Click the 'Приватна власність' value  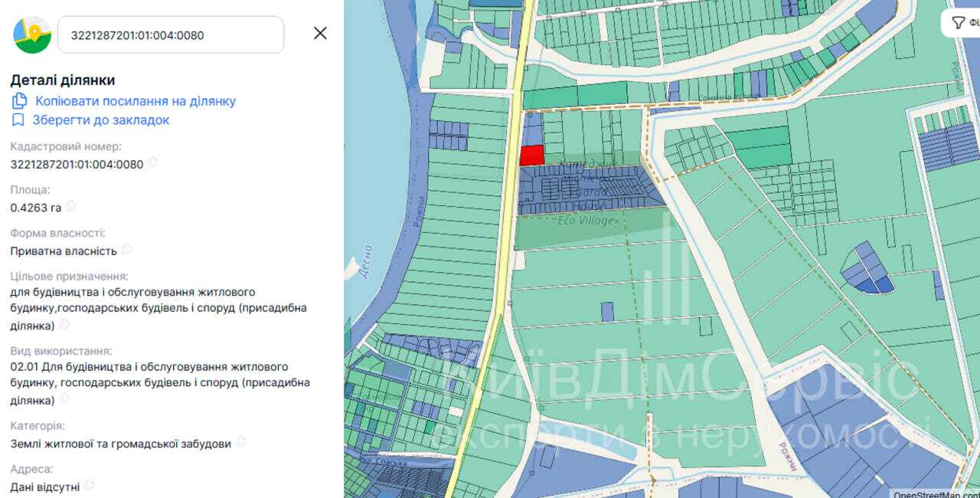[64, 251]
